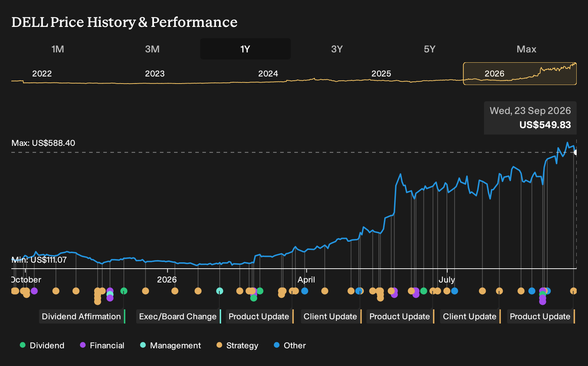
Task: Click the purple Financial marker in early October
Action: [x=34, y=291]
